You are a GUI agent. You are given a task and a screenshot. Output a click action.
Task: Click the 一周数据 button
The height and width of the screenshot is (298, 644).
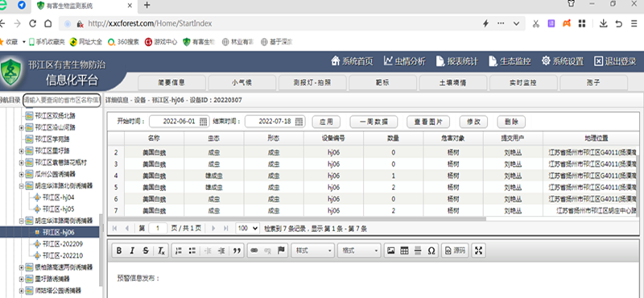click(374, 122)
